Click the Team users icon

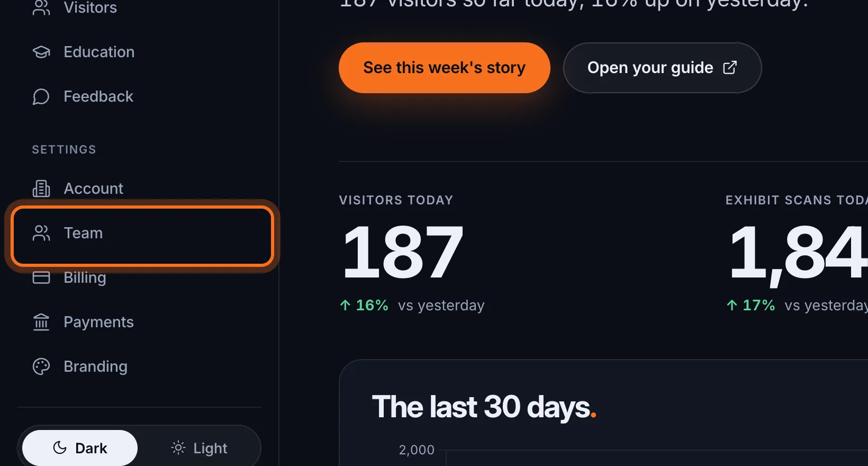(x=41, y=233)
